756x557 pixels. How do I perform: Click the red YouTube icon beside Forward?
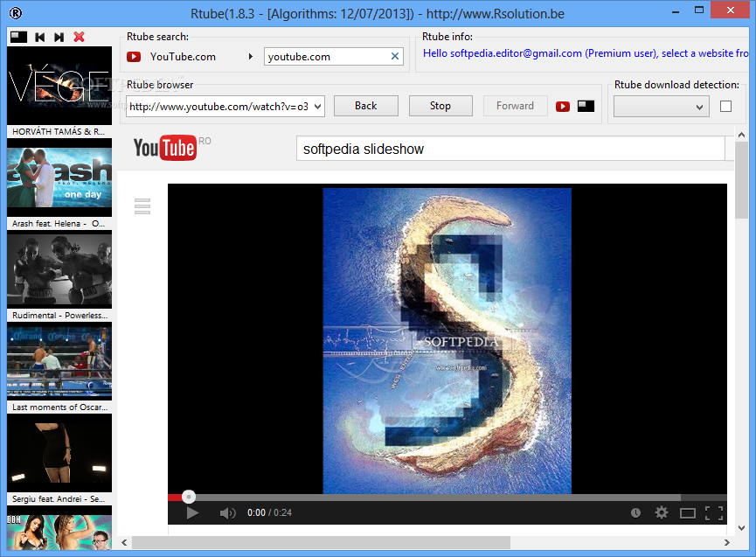[x=562, y=106]
